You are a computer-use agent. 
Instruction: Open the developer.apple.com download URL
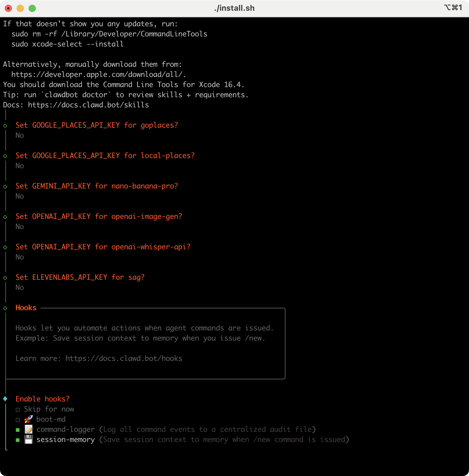coord(98,75)
